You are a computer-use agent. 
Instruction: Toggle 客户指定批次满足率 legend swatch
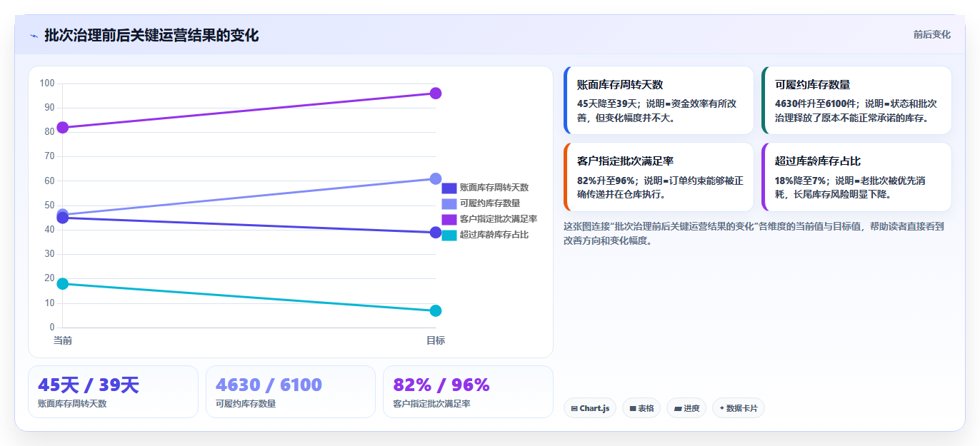tap(449, 219)
